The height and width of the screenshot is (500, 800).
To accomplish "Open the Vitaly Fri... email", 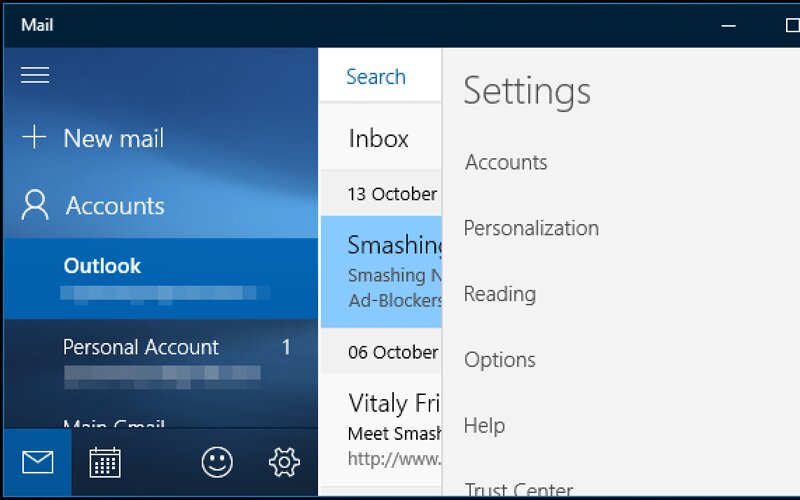I will [x=381, y=430].
